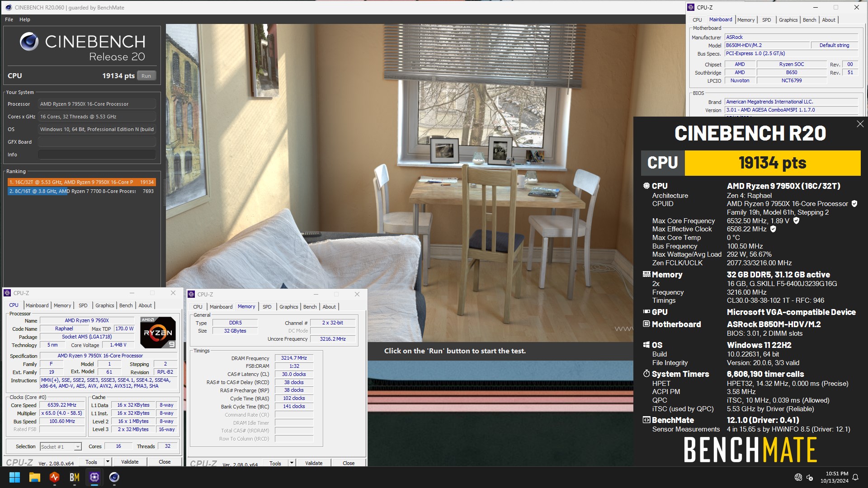Click Validate in middle CPU-Z window
Screen dimensions: 868x488
[314, 463]
